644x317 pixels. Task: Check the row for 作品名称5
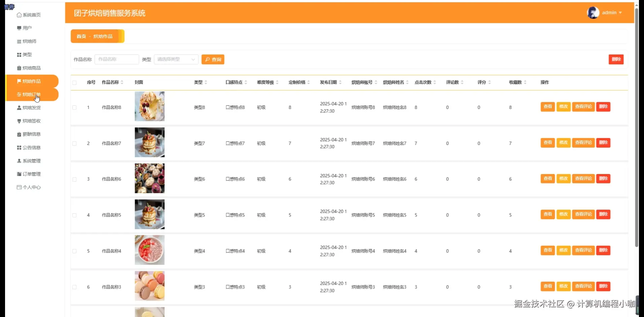(x=74, y=215)
